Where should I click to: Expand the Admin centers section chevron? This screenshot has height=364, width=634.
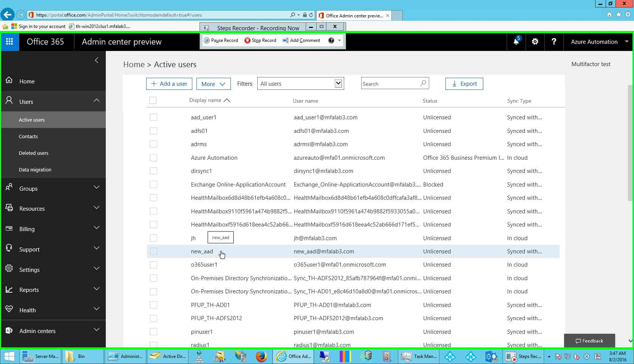[97, 330]
